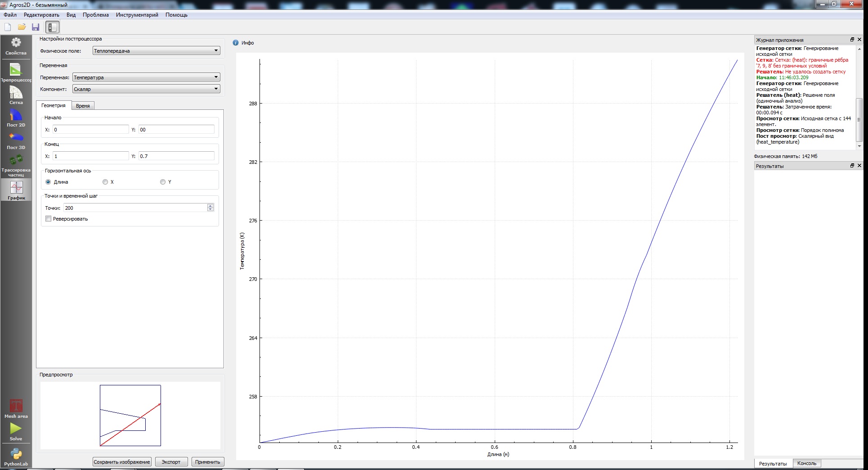868x470 pixels.
Task: Click the Сохранить изображение button
Action: [x=122, y=462]
